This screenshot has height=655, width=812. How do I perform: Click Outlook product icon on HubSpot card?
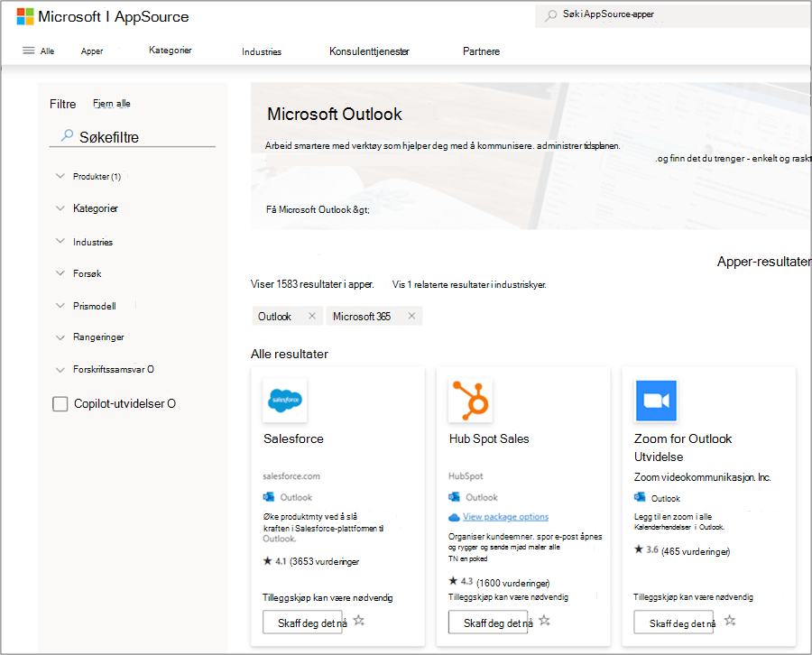pos(454,497)
